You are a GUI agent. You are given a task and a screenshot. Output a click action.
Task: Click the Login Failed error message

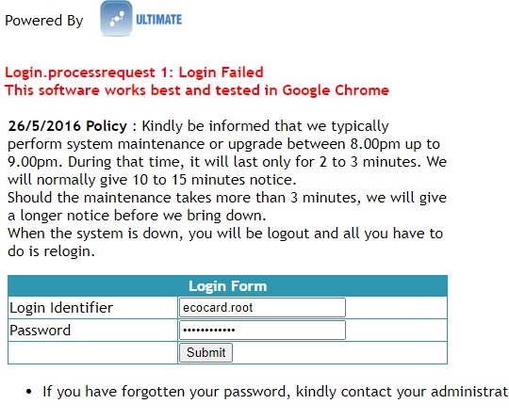134,73
